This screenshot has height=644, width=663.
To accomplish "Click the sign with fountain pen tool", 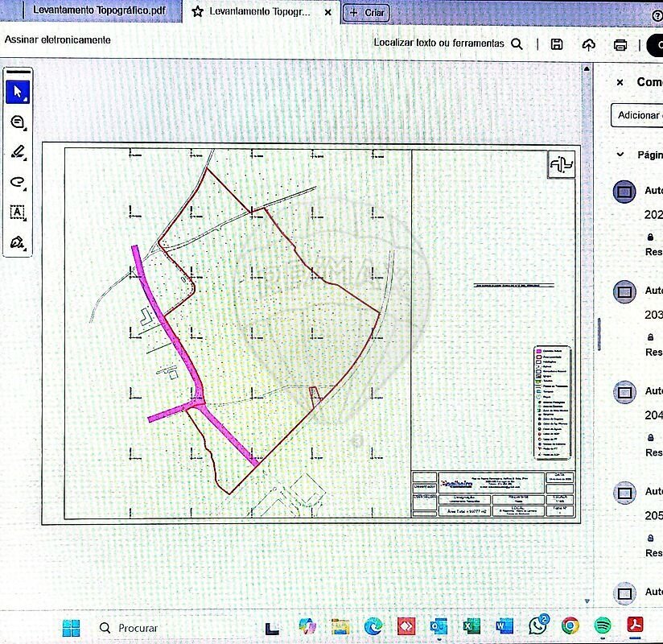I will click(x=18, y=242).
